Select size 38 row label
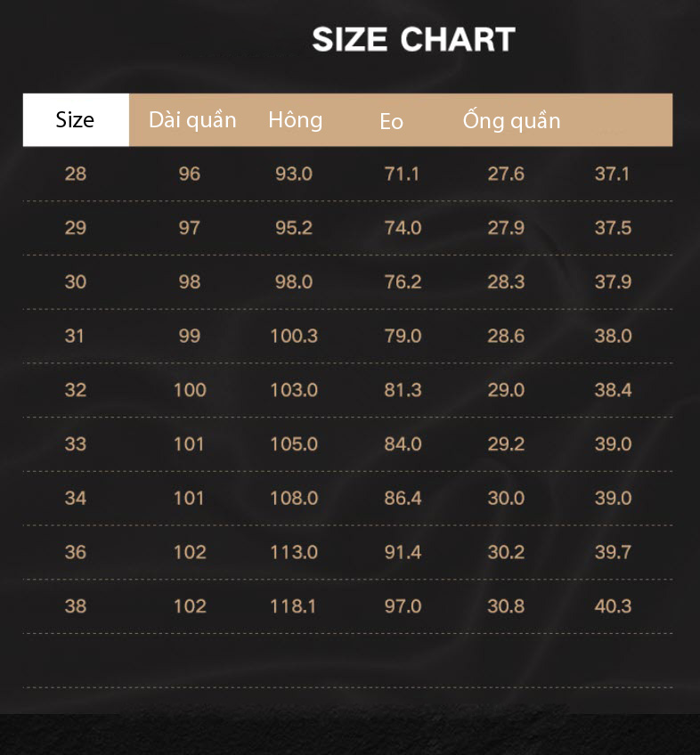The height and width of the screenshot is (755, 700). pos(76,606)
